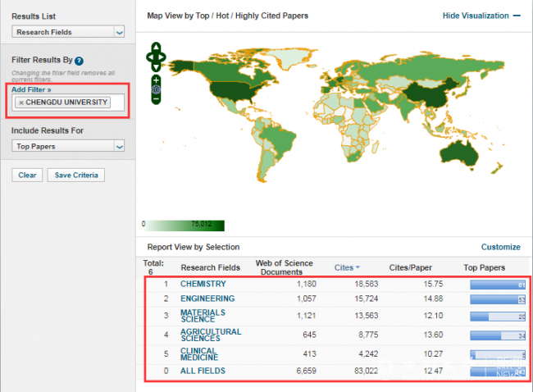Open the Filter Results By help icon
Viewport: 533px width, 392px height.
(x=79, y=61)
